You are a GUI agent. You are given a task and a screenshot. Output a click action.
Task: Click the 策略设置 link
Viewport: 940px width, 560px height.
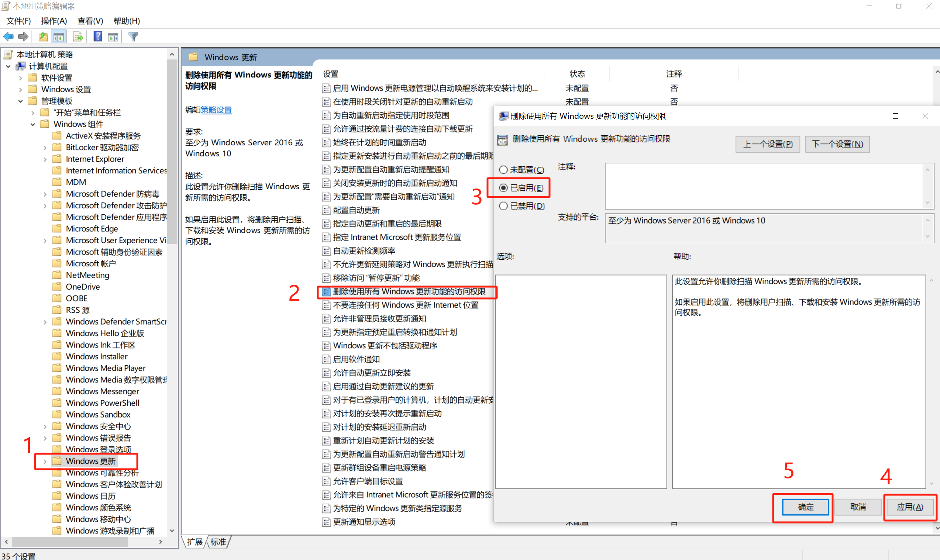(216, 110)
